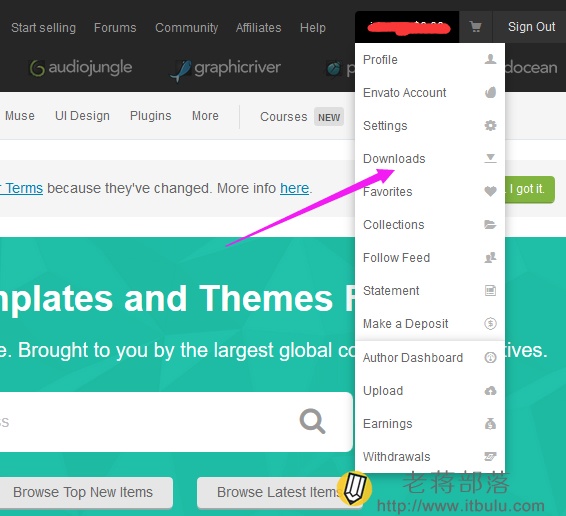Open the GraphicRiver logo link
566x516 pixels.
226,69
